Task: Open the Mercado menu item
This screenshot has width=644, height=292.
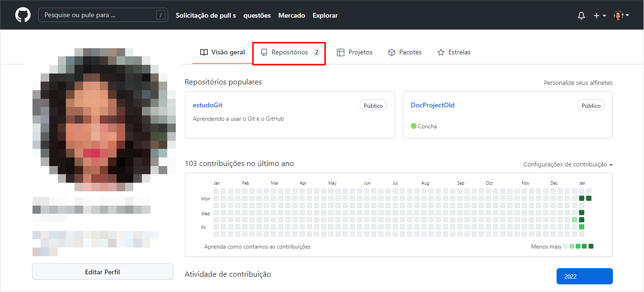Action: [291, 15]
